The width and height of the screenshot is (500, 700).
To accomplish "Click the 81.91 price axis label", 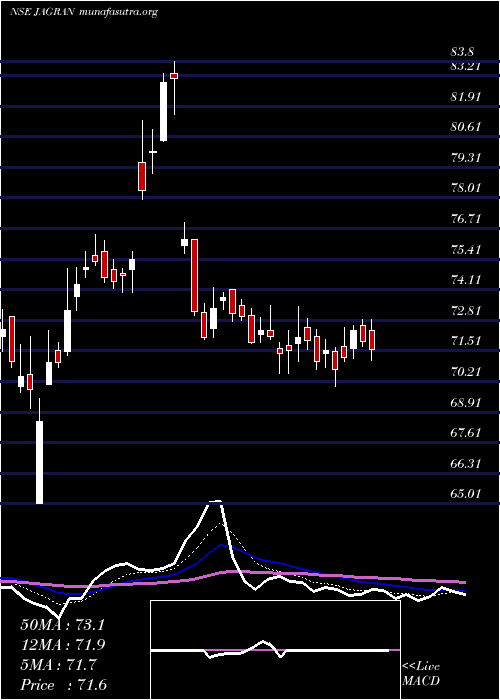I will 466,97.
